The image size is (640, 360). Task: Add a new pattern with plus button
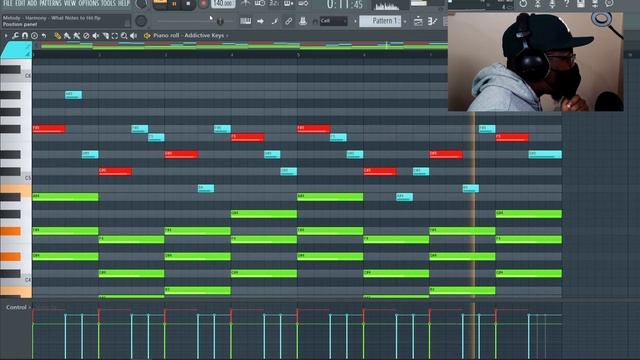point(405,21)
